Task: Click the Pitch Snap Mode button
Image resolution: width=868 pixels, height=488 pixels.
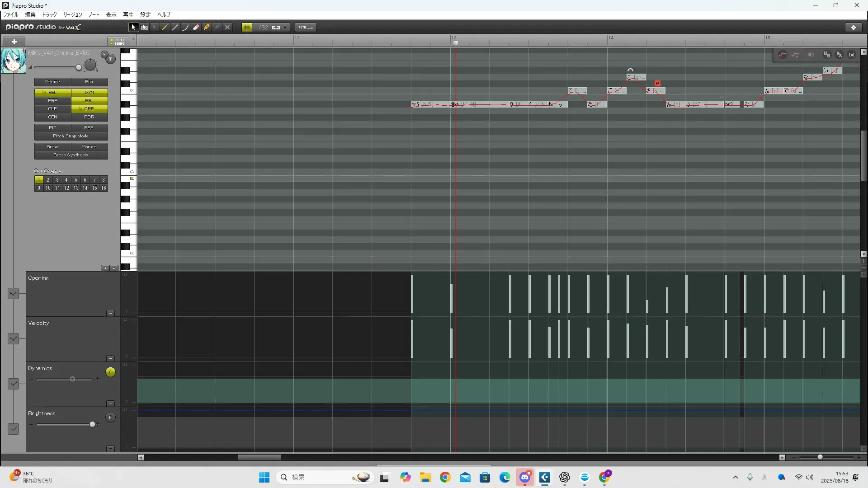Action: tap(71, 136)
